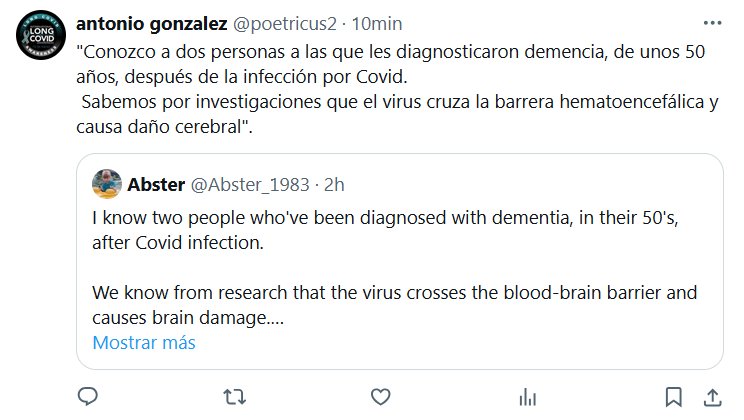This screenshot has width=744, height=420.
Task: Click Abster's small profile picture
Action: pyautogui.click(x=107, y=184)
